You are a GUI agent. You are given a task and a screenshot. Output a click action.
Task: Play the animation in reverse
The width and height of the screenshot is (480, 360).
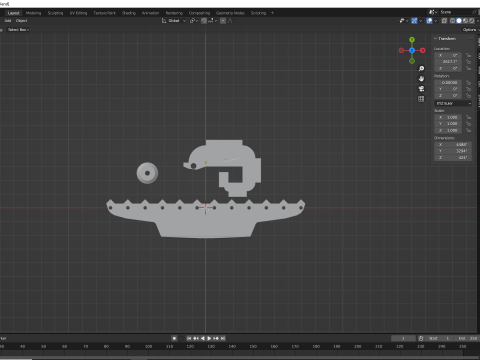point(202,338)
